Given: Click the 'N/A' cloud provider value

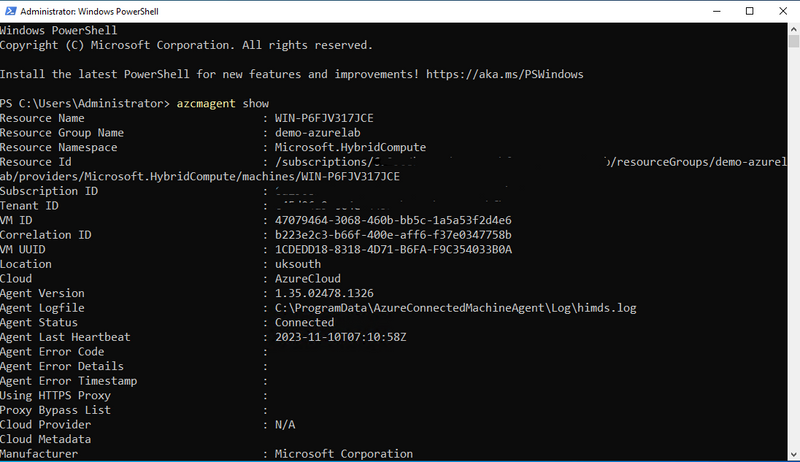Looking at the screenshot, I should point(285,425).
